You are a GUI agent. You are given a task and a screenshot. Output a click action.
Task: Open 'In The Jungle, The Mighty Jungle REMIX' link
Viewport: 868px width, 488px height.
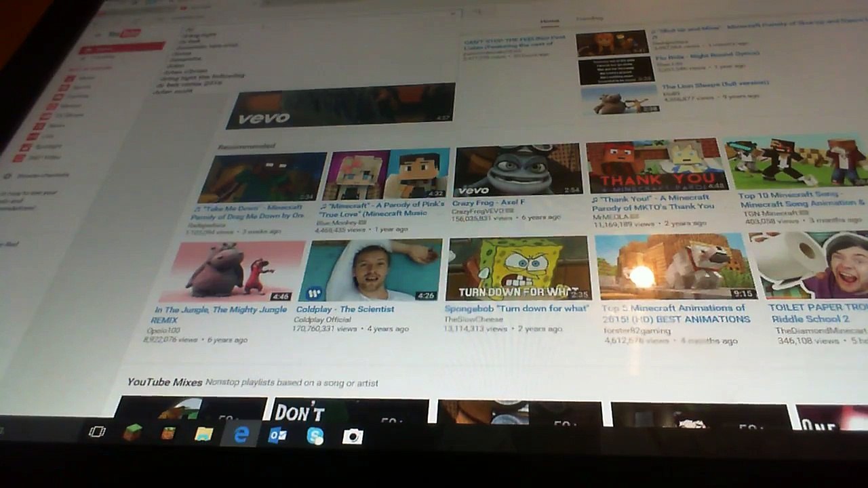point(220,314)
